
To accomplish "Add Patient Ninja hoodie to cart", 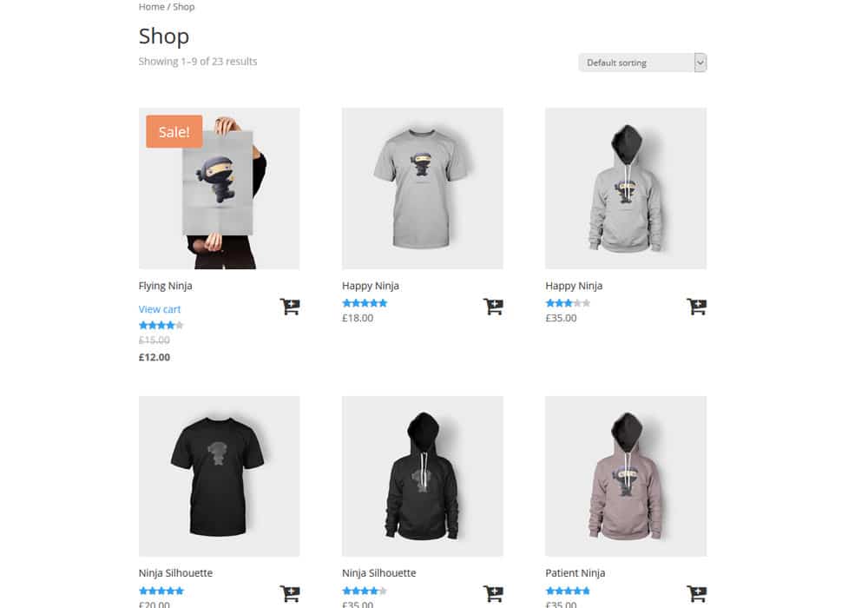I will [x=696, y=593].
